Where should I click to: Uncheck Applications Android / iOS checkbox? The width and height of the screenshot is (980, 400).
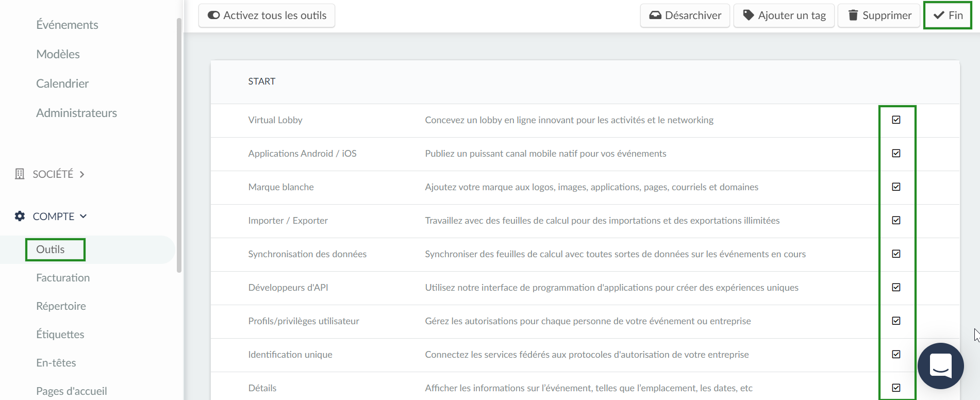click(896, 153)
